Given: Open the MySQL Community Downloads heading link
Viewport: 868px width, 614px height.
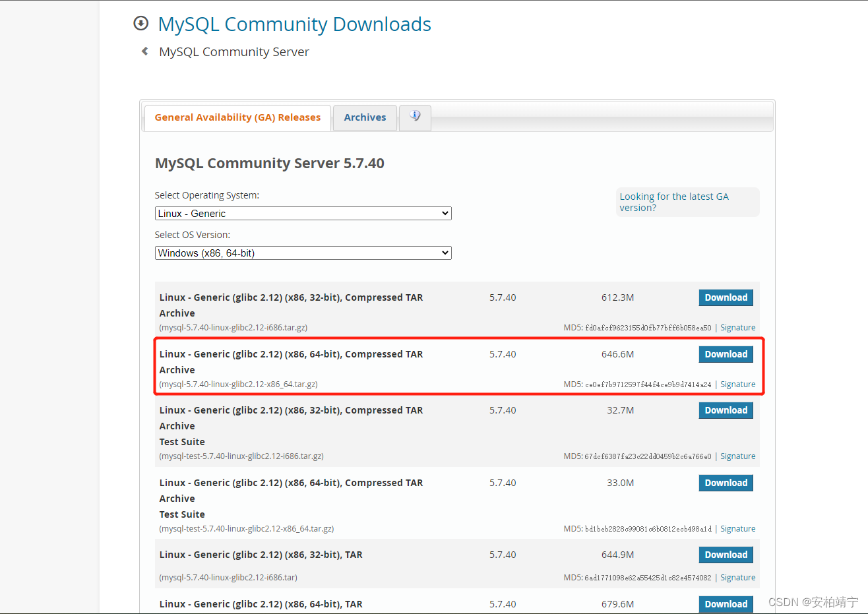Looking at the screenshot, I should tap(294, 24).
